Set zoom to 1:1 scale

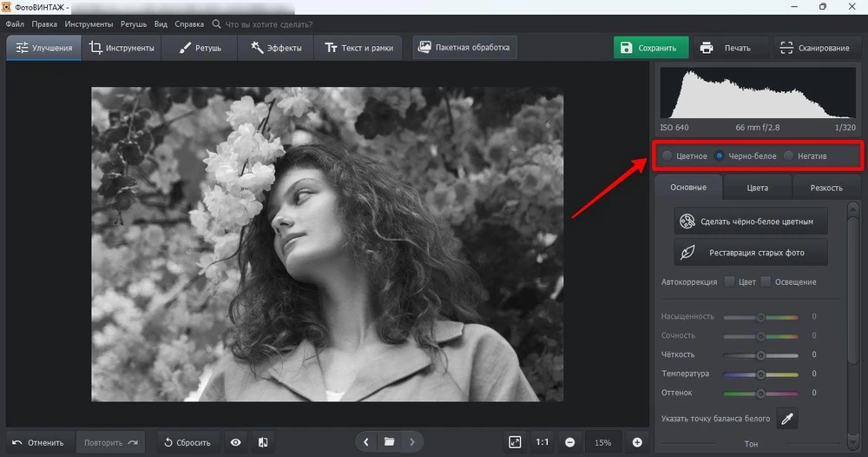click(542, 442)
